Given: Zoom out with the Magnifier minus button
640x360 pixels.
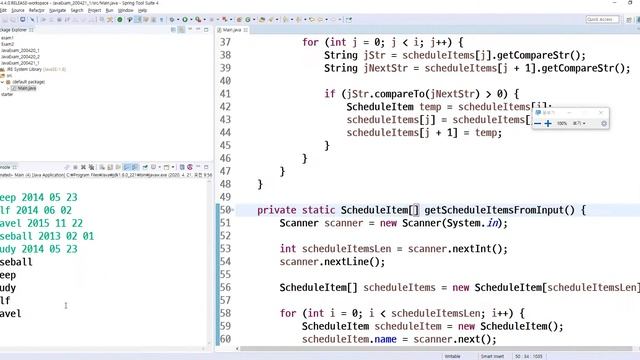Looking at the screenshot, I should tap(538, 123).
